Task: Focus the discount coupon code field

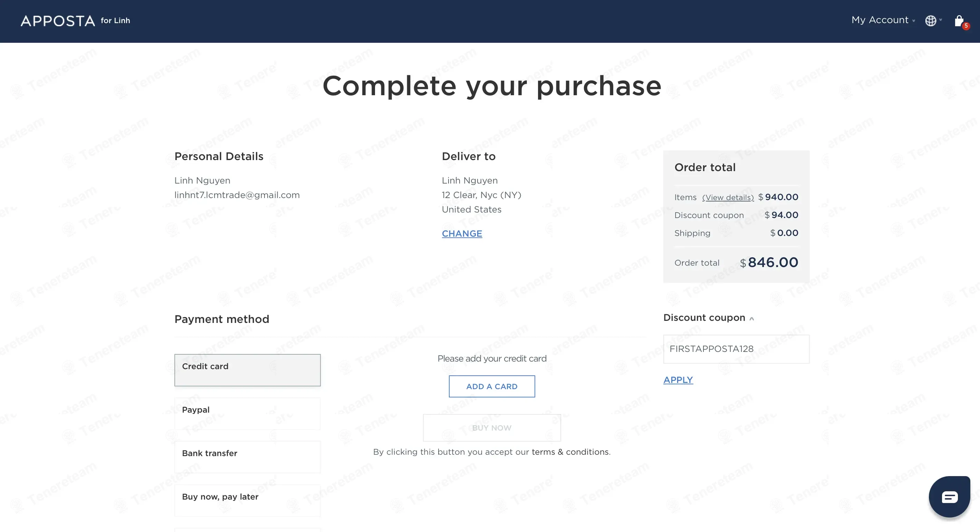Action: pos(736,349)
